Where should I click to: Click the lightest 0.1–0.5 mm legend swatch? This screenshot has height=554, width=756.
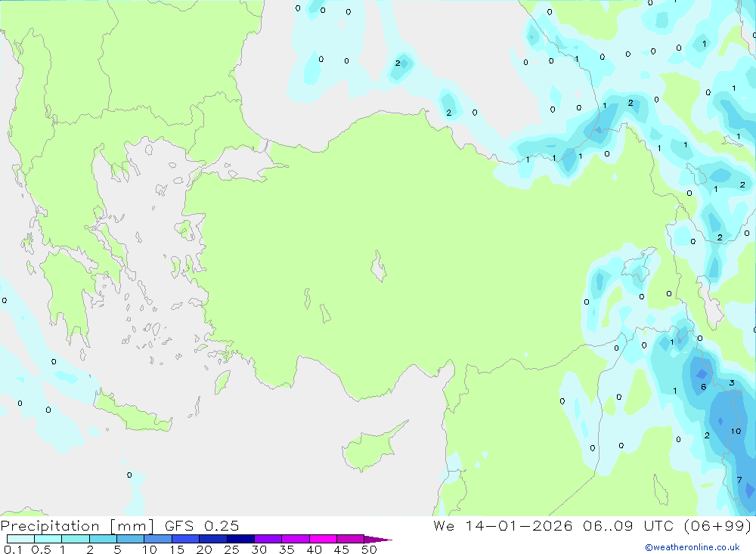pyautogui.click(x=20, y=539)
